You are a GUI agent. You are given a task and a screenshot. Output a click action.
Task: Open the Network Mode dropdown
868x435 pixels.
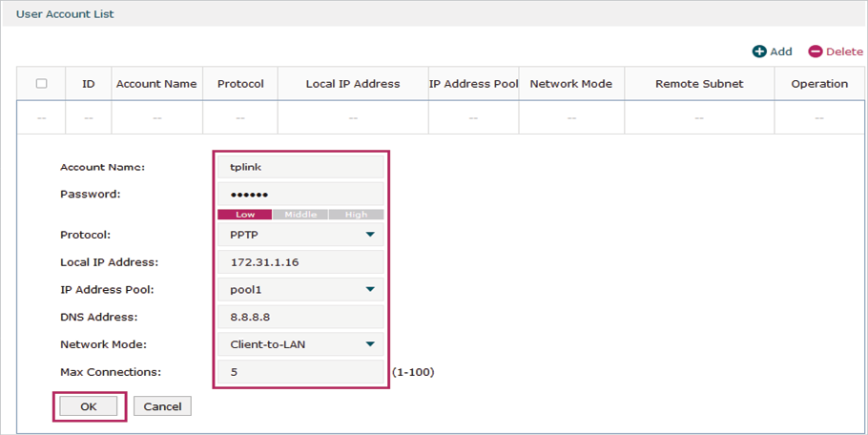(x=300, y=344)
